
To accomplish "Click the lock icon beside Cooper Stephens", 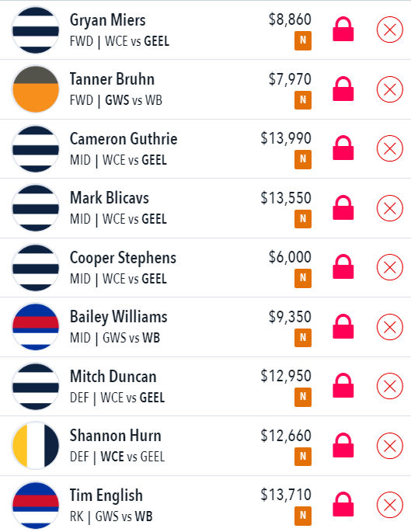I will tap(343, 266).
